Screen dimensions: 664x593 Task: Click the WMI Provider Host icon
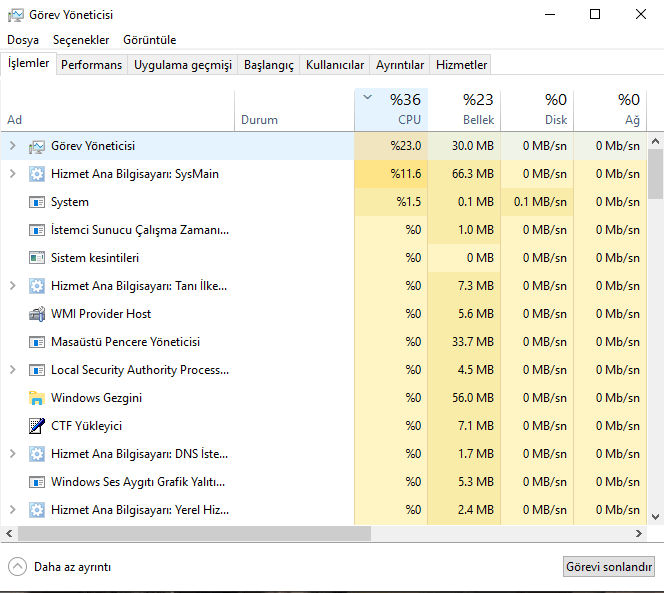point(37,314)
